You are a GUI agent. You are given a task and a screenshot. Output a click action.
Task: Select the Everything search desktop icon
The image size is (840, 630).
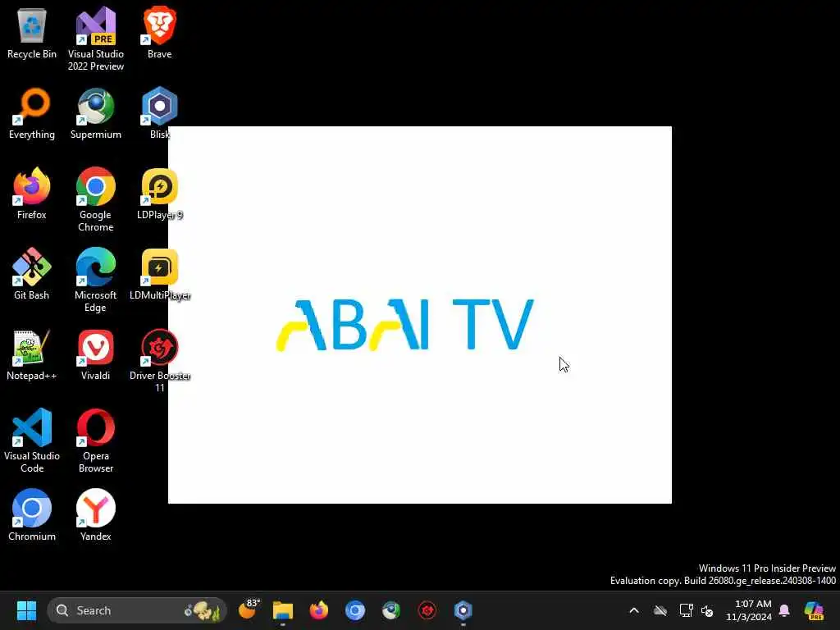coord(32,113)
